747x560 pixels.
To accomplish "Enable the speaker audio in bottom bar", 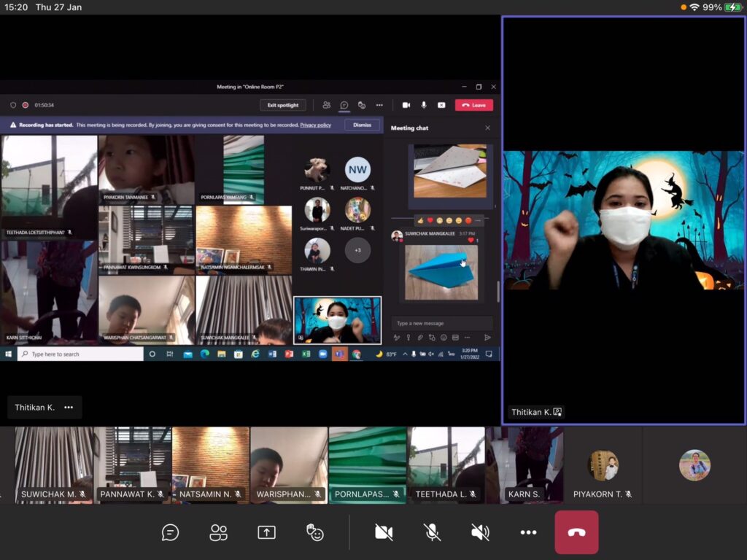I will [480, 533].
